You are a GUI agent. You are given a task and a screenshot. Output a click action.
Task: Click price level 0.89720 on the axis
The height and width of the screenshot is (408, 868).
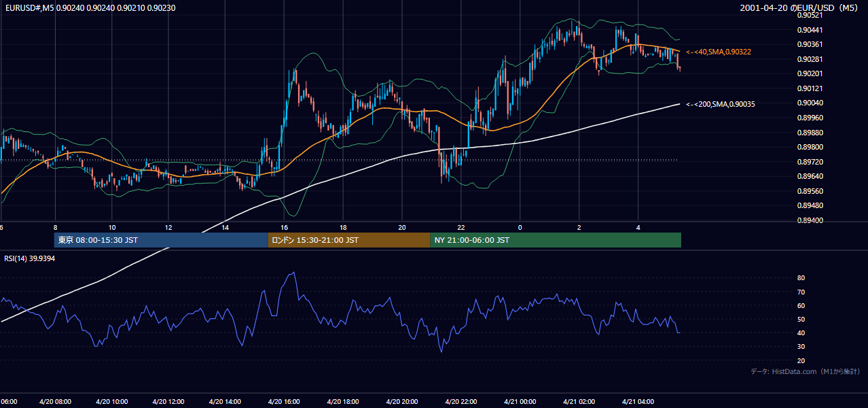coord(809,162)
